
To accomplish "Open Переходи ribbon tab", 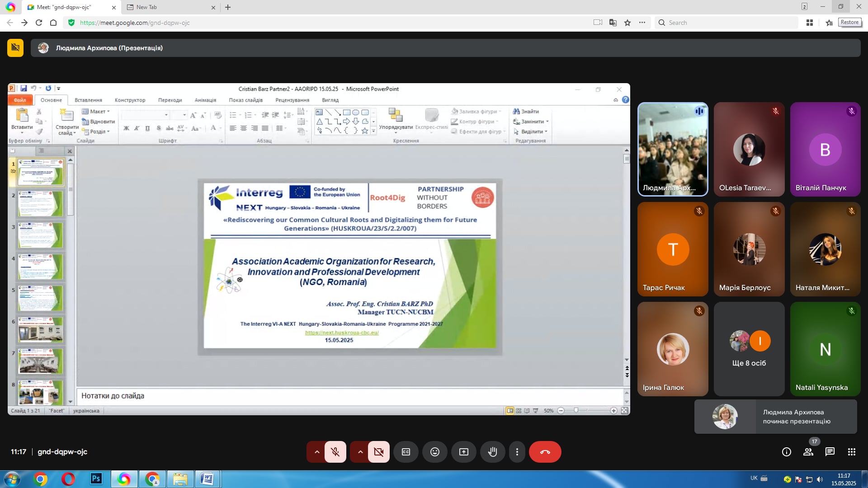I will point(170,100).
